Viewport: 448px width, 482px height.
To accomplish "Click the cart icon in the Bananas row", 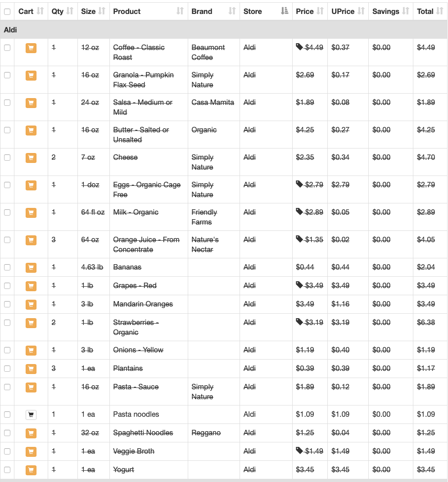I will click(x=31, y=267).
